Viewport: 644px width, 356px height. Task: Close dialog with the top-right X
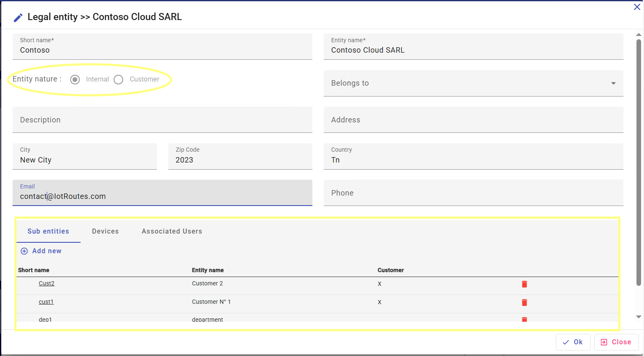click(636, 7)
